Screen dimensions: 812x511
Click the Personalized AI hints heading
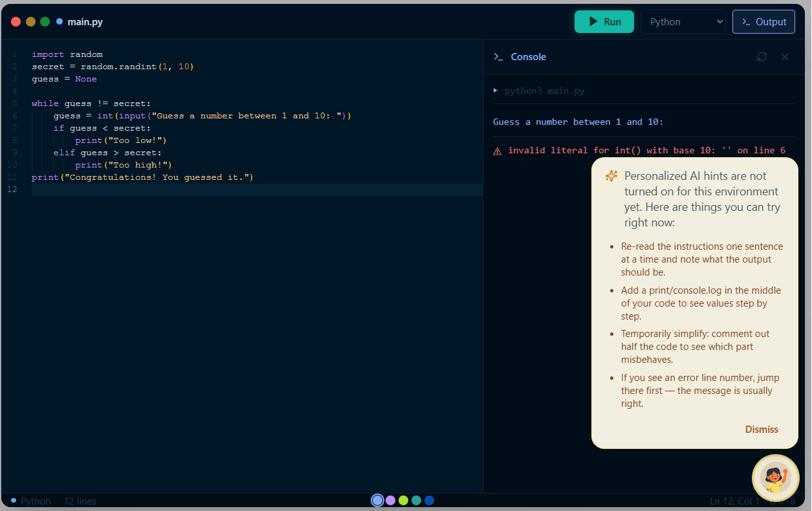tap(702, 199)
